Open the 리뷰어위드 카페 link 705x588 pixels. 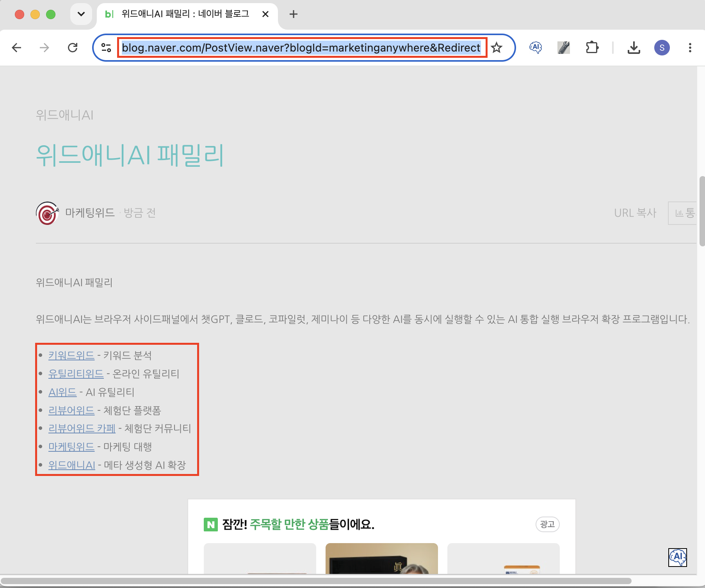82,428
